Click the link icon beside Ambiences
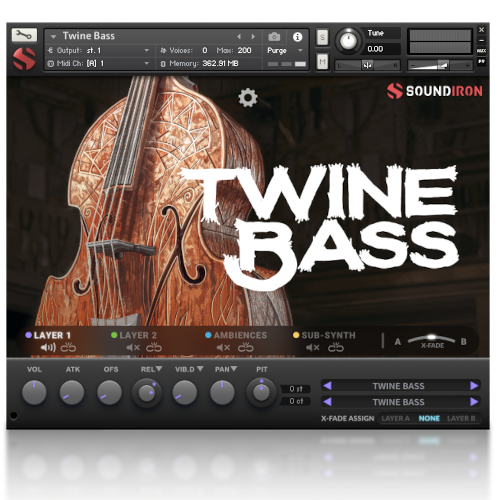Image resolution: width=500 pixels, height=500 pixels. (x=246, y=347)
